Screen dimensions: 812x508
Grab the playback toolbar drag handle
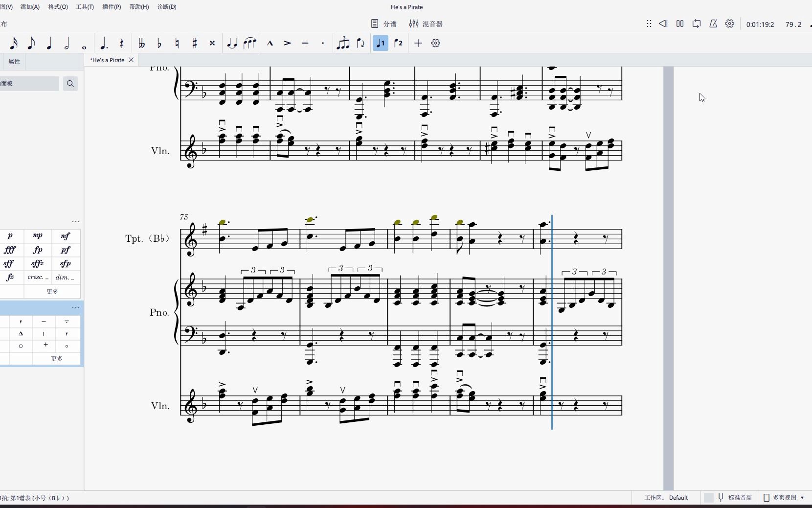[x=649, y=23]
